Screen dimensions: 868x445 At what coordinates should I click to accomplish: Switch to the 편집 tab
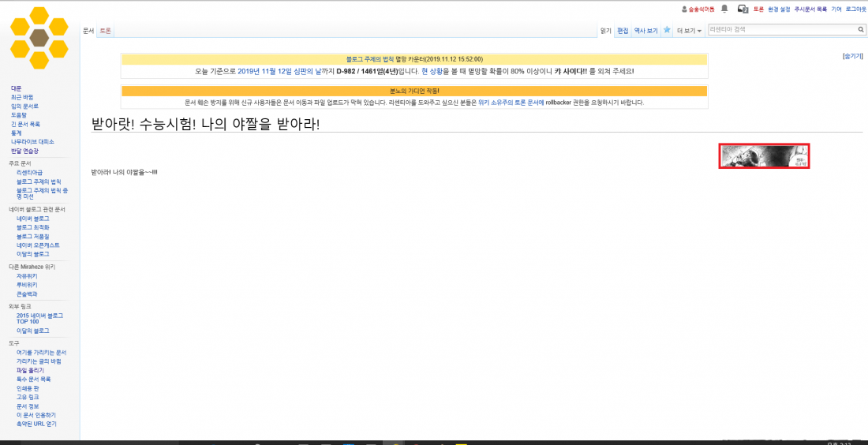click(623, 31)
